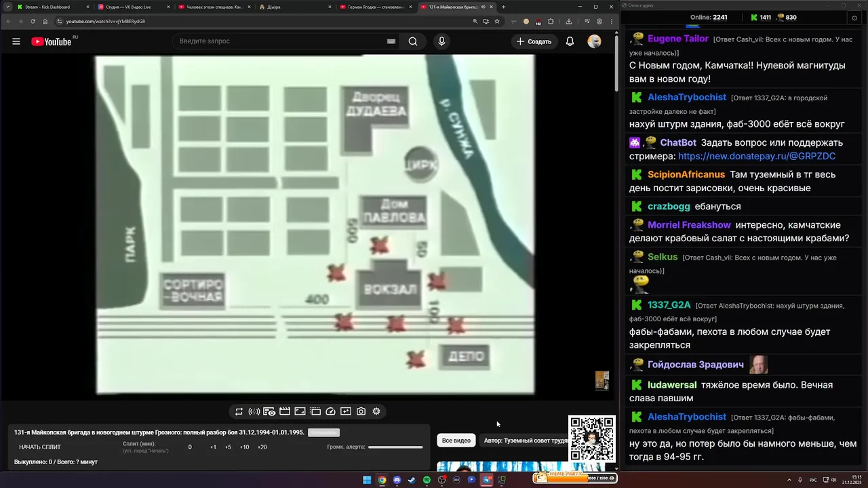Open Steam from the taskbar
The width and height of the screenshot is (868, 488).
[x=412, y=480]
